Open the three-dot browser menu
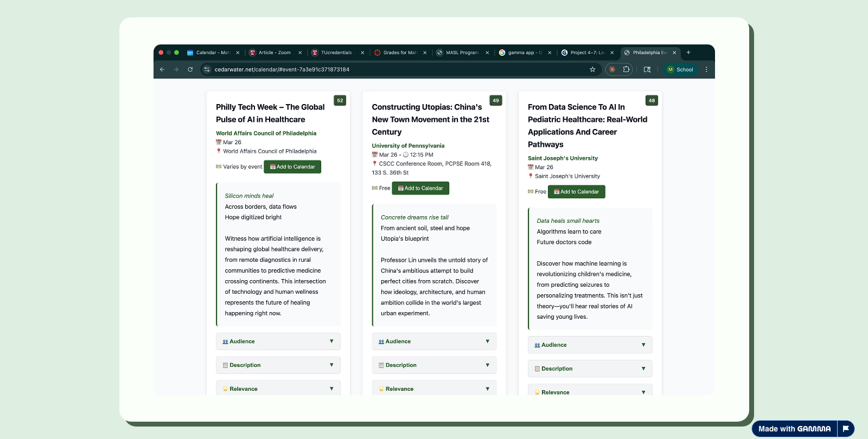 click(706, 69)
